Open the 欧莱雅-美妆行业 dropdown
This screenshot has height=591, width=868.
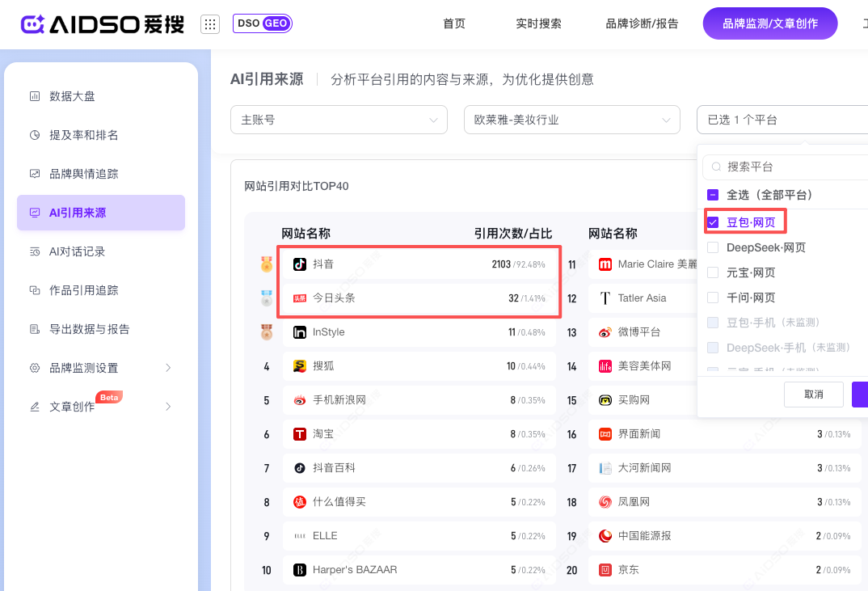572,120
